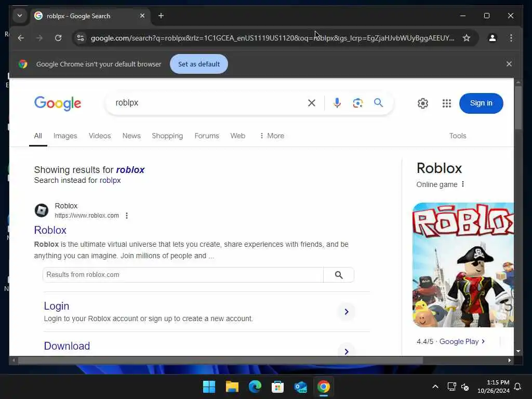Viewport: 532px width, 399px height.
Task: Click the horizontal scrollbar thumb
Action: click(x=220, y=361)
